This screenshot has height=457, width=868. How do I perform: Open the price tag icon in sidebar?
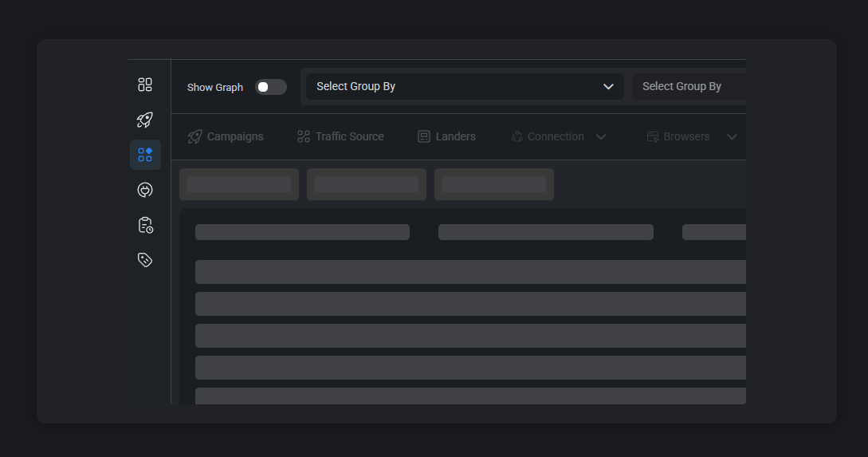(x=145, y=260)
